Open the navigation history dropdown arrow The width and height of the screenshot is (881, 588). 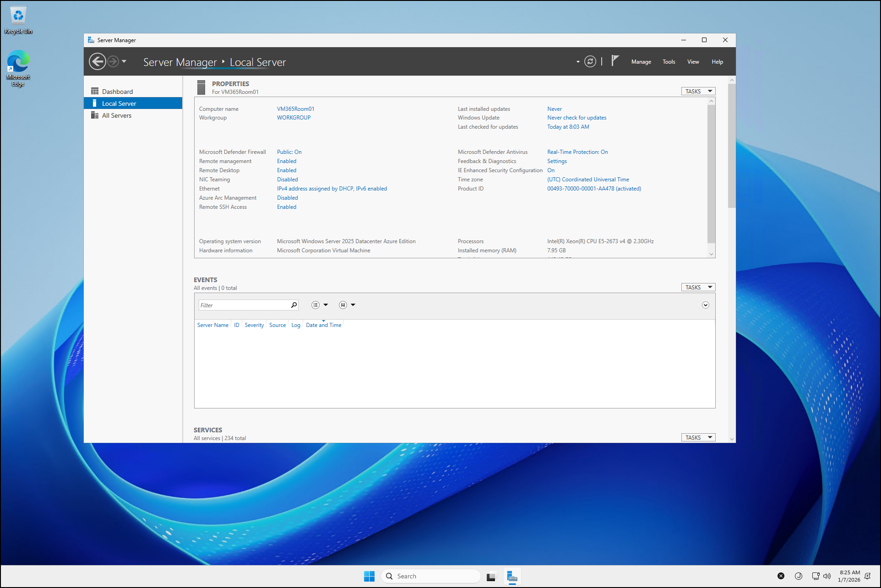pyautogui.click(x=124, y=61)
